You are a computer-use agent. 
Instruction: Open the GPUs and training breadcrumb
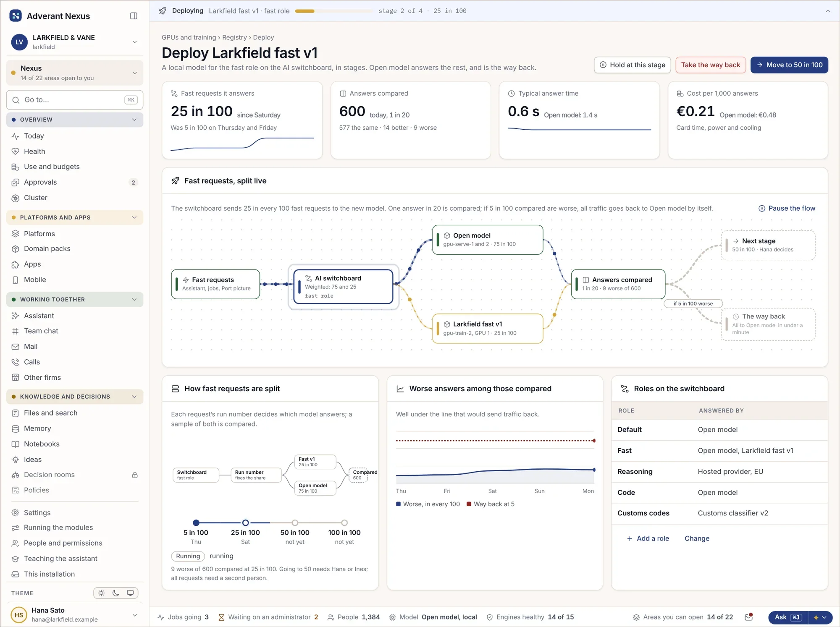click(x=189, y=37)
